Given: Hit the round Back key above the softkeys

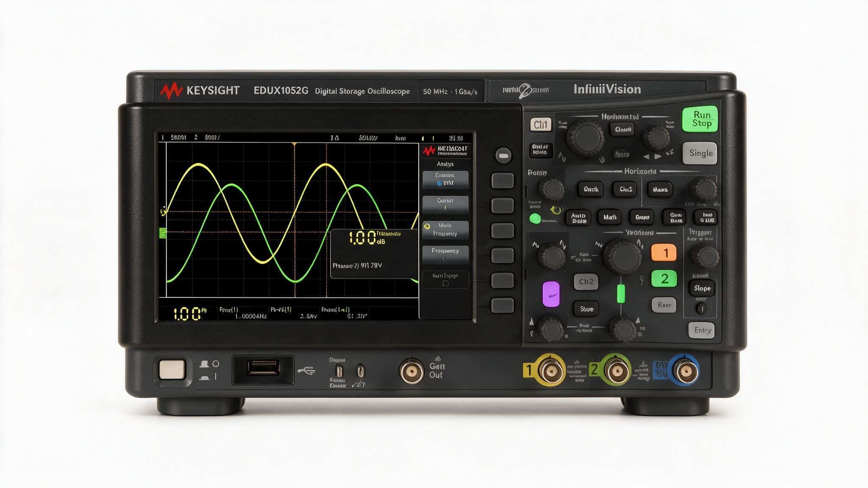Looking at the screenshot, I should (x=503, y=156).
